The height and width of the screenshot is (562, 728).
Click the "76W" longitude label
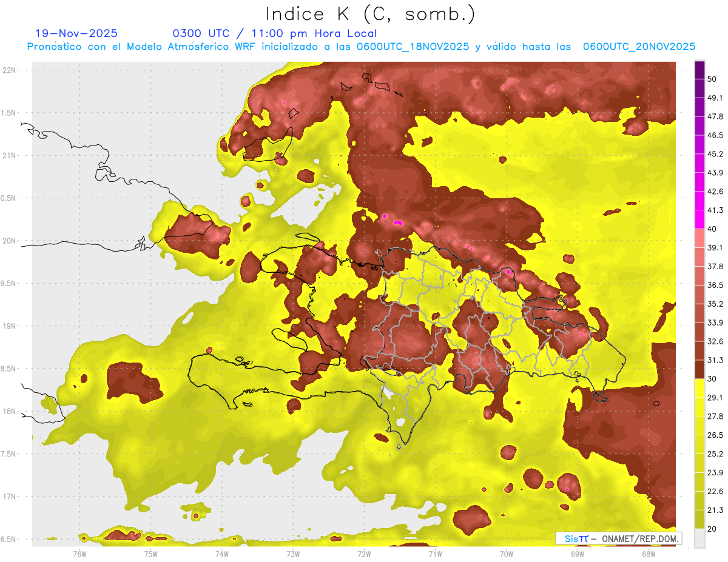click(x=79, y=554)
